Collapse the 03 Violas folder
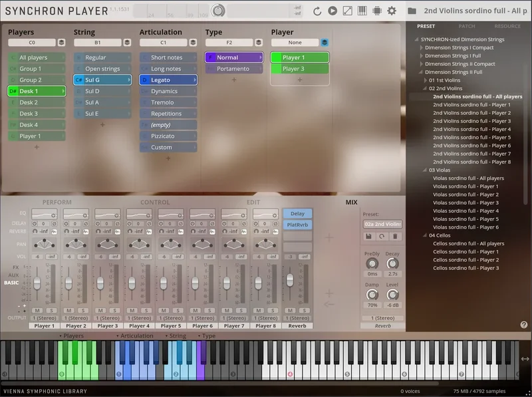Viewport: 532px width, 397px height. (x=425, y=170)
